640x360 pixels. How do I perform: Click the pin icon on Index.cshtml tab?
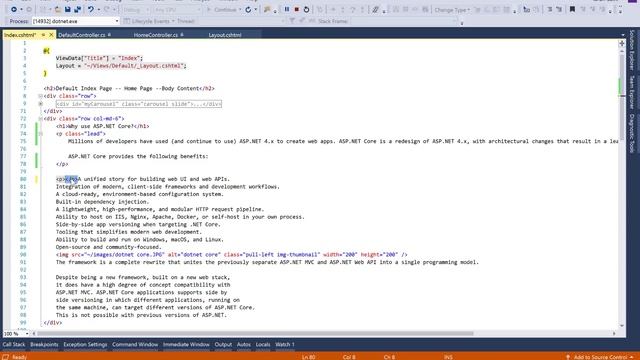point(43,35)
